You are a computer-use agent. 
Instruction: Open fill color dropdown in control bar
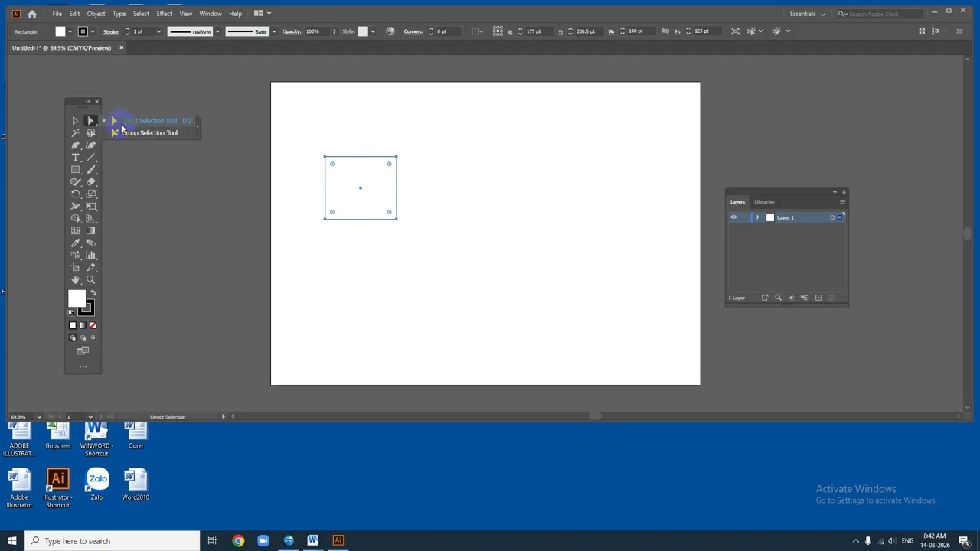coord(70,31)
